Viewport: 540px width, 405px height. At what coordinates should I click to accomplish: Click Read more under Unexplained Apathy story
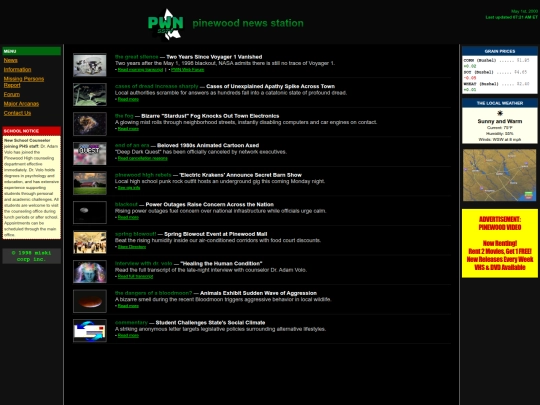[x=128, y=99]
